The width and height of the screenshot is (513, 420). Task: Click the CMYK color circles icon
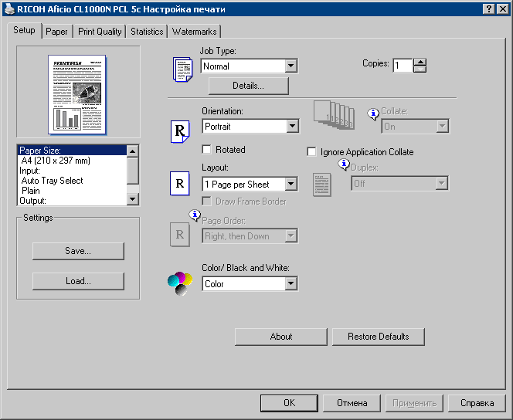[x=180, y=283]
